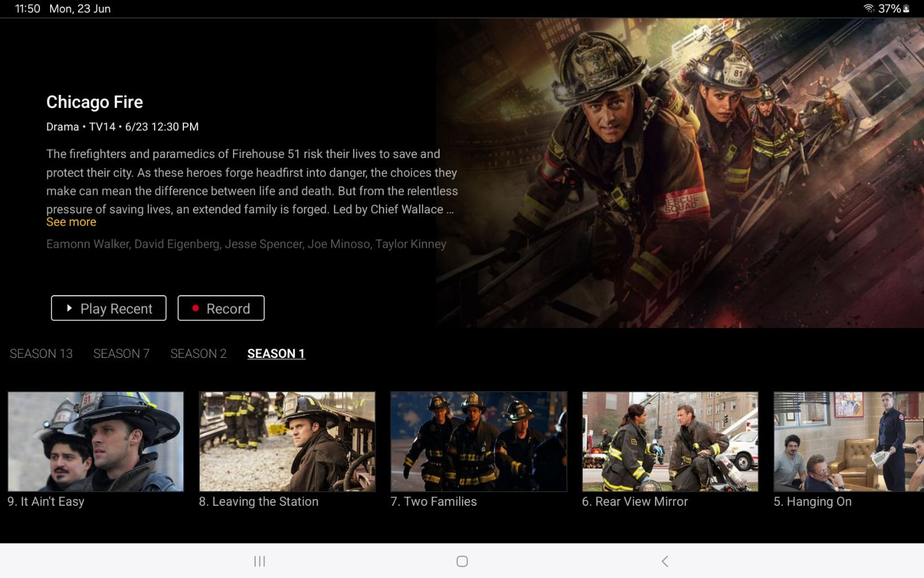Image resolution: width=924 pixels, height=578 pixels.
Task: Tap the Chicago Fire hero poster image
Action: point(680,173)
